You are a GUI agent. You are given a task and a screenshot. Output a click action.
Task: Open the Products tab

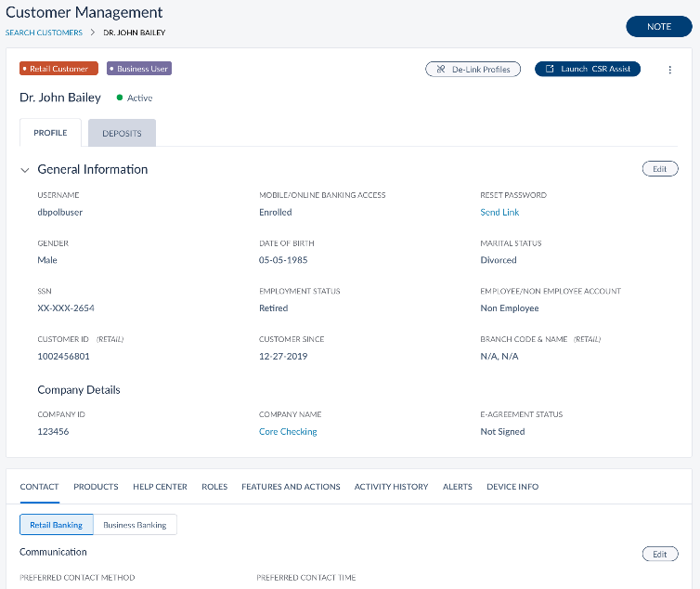[x=96, y=487]
